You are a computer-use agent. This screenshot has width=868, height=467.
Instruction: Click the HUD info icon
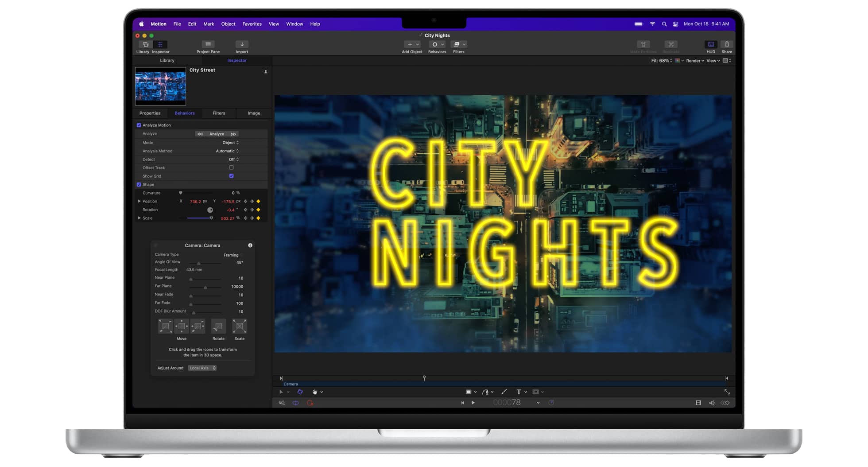[250, 245]
